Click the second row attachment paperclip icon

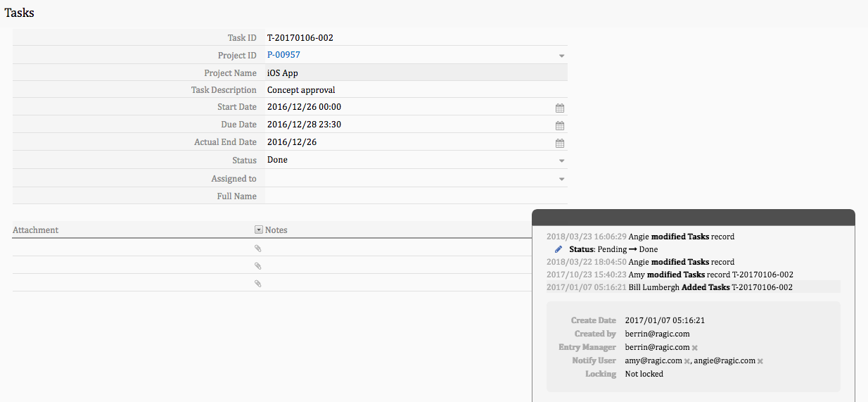pyautogui.click(x=257, y=266)
